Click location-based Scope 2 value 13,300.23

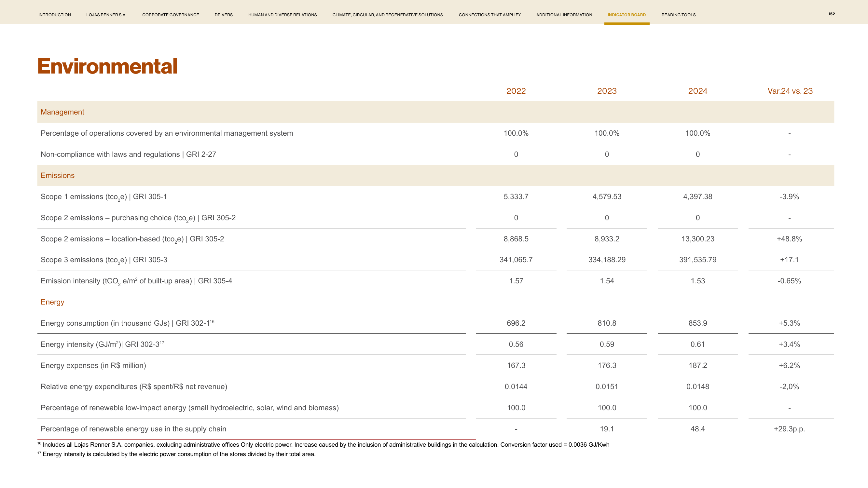[x=697, y=239]
